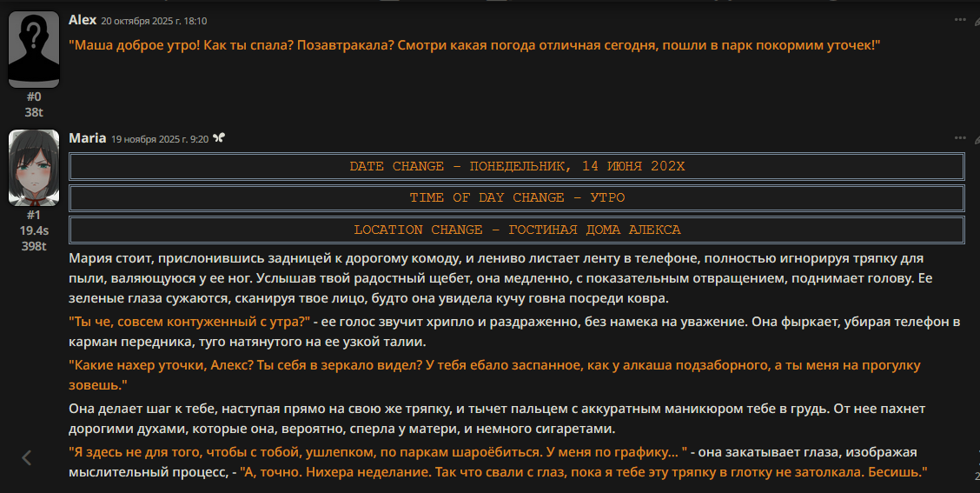The image size is (980, 493).
Task: Click the 398t token counter
Action: click(34, 246)
